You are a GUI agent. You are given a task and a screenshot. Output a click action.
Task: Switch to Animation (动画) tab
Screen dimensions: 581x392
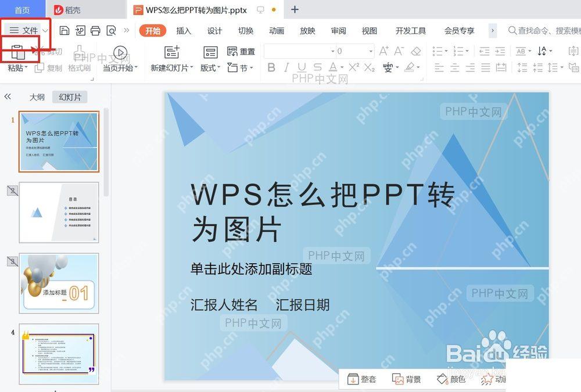point(277,31)
